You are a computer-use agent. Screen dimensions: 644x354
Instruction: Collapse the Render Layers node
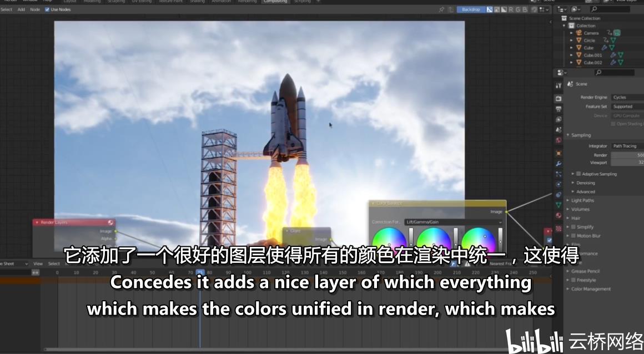[37, 222]
